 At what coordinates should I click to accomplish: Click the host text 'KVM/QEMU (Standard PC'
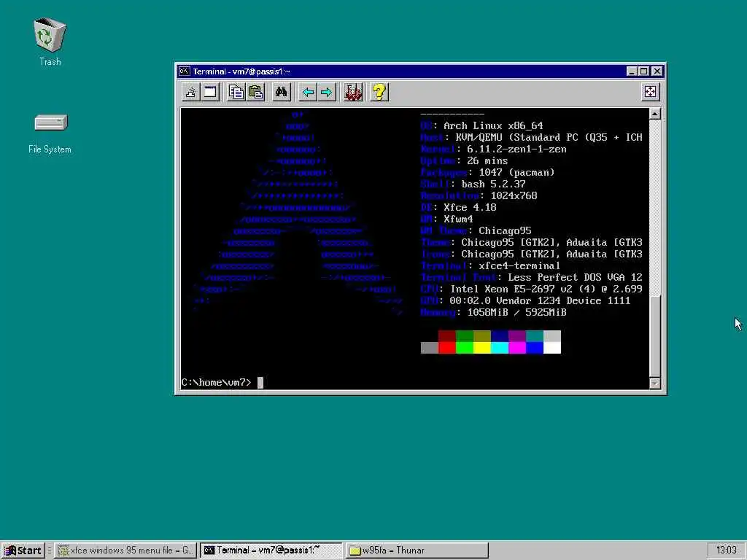pyautogui.click(x=516, y=138)
